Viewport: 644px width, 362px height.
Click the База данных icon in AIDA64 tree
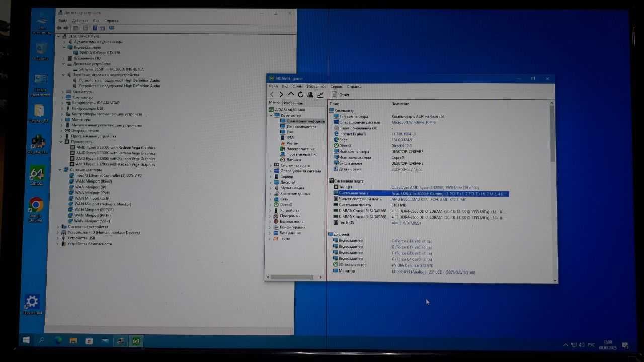tap(276, 233)
